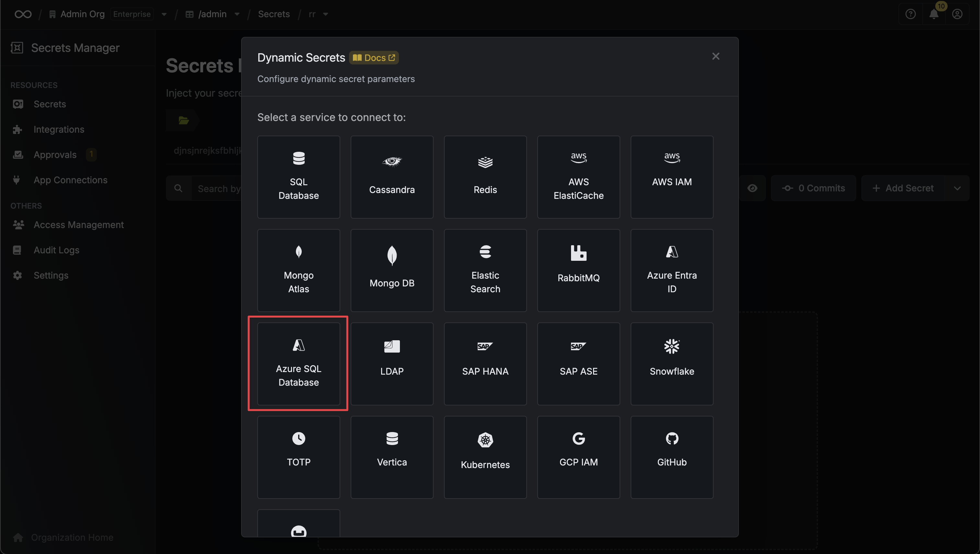Choose the Cassandra service tile
This screenshot has width=980, height=554.
392,177
